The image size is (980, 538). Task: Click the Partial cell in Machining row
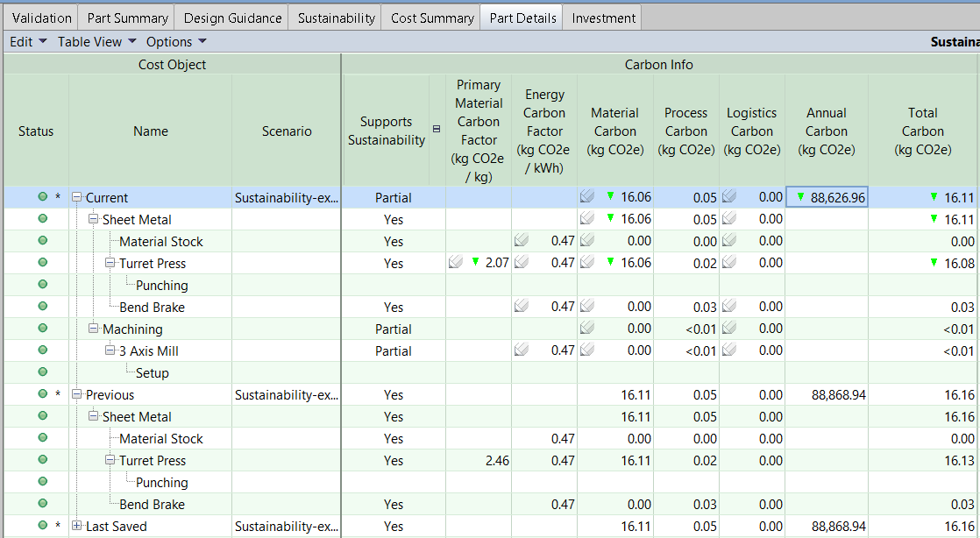[x=393, y=329]
